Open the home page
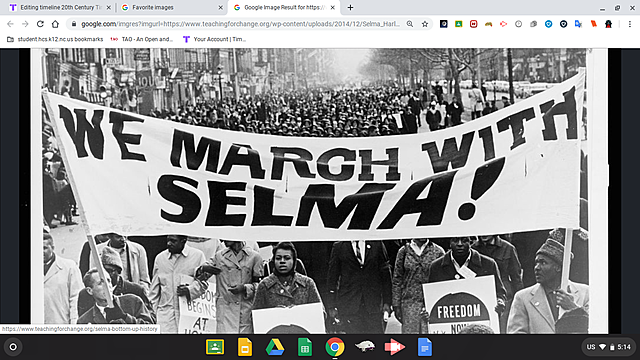The width and height of the screenshot is (640, 360). (x=55, y=24)
